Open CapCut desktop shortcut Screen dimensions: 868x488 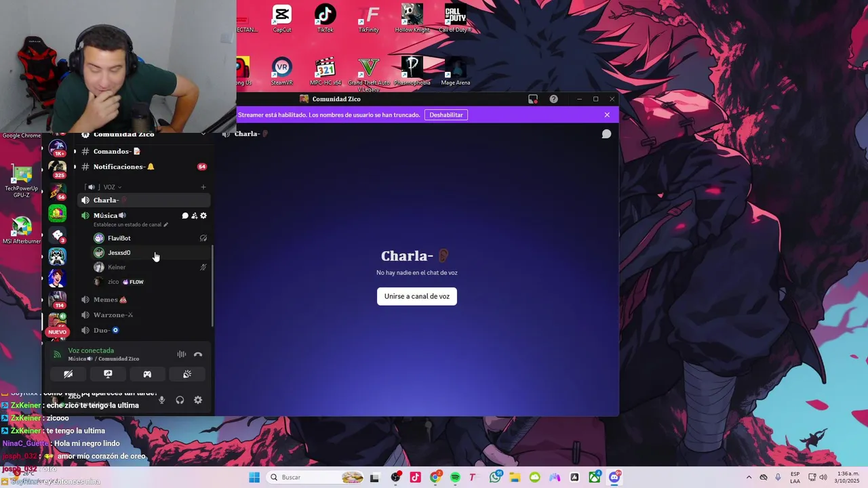pos(282,18)
